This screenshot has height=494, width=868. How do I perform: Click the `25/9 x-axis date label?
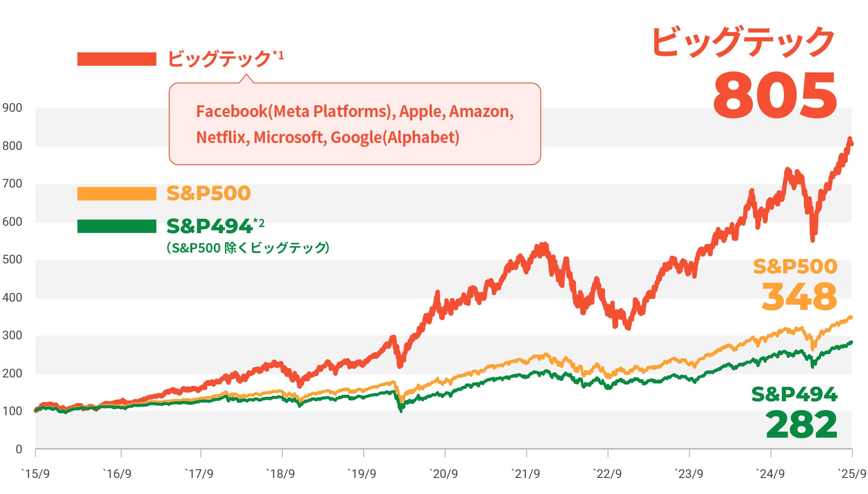pyautogui.click(x=852, y=474)
